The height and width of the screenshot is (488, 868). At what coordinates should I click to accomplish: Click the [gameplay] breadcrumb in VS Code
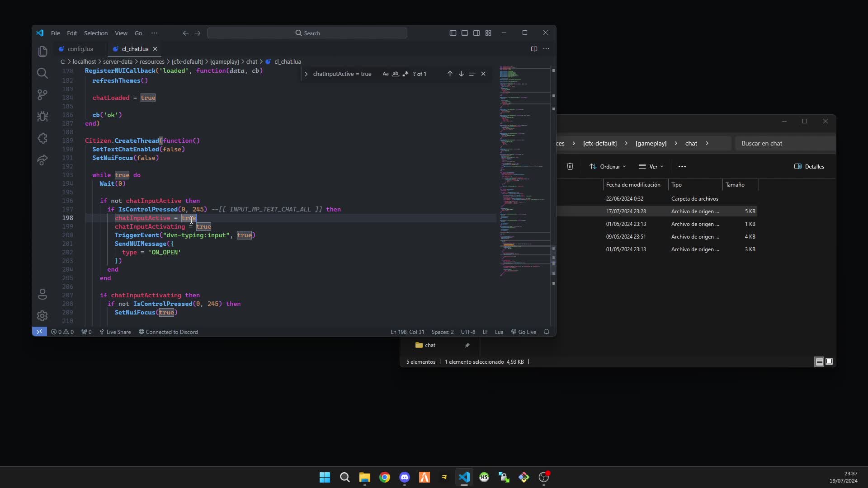click(x=224, y=61)
